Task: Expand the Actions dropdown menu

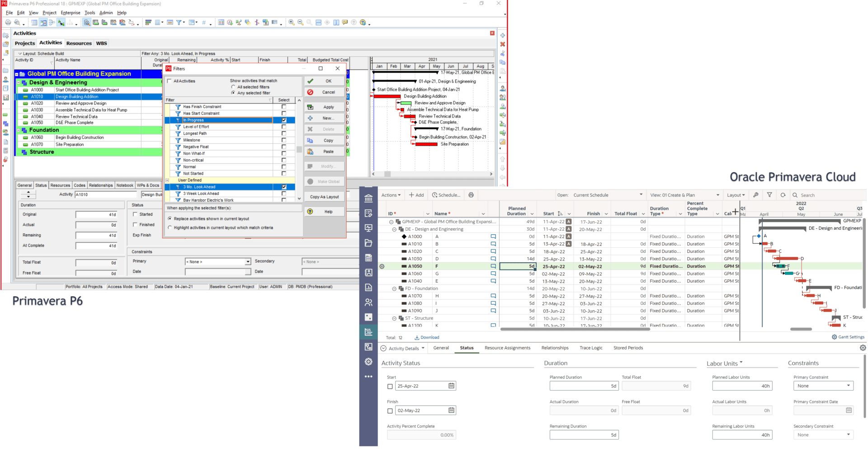Action: pyautogui.click(x=391, y=195)
